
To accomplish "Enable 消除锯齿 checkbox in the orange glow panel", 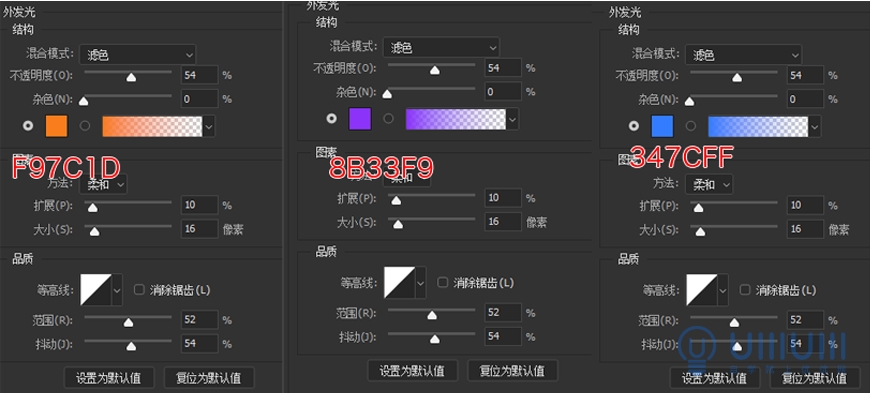I will 139,289.
